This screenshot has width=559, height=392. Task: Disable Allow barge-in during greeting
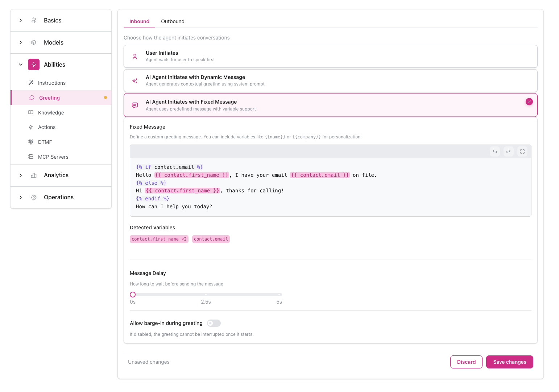tap(214, 323)
